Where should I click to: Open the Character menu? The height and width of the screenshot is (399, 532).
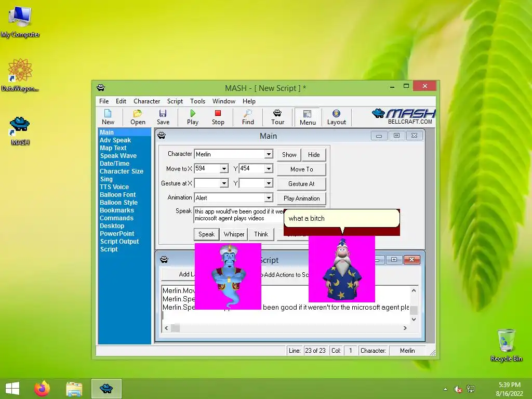click(147, 101)
